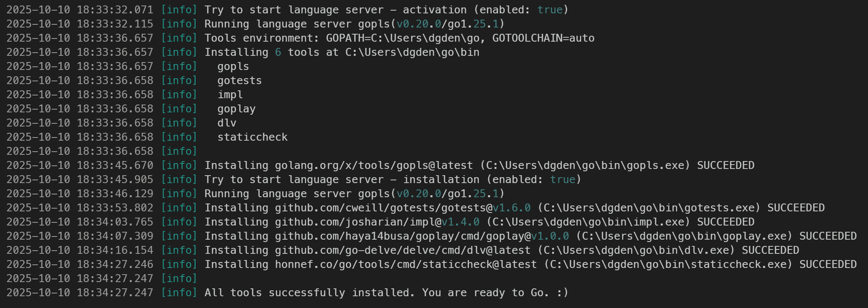Image resolution: width=868 pixels, height=308 pixels.
Task: Click the GOTOOLCHAIN=auto text
Action: click(x=543, y=38)
